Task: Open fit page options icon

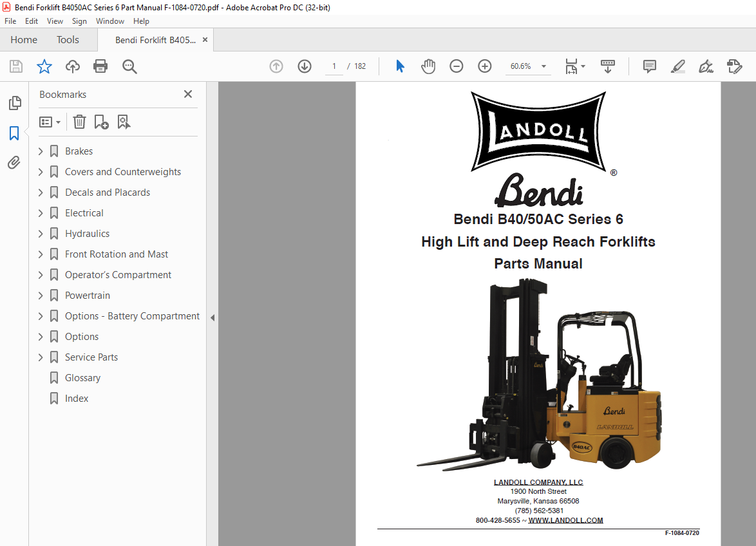Action: coord(574,66)
